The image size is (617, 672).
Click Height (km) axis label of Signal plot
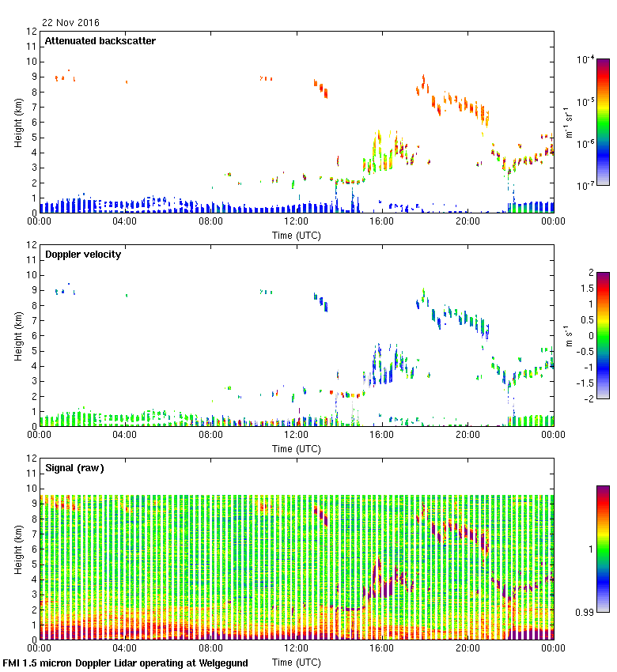click(x=17, y=549)
